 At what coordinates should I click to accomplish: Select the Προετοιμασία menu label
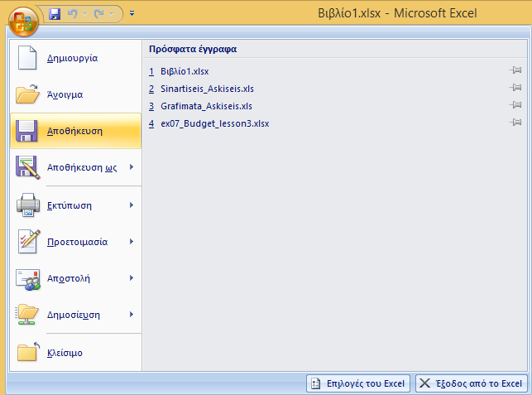coord(77,242)
